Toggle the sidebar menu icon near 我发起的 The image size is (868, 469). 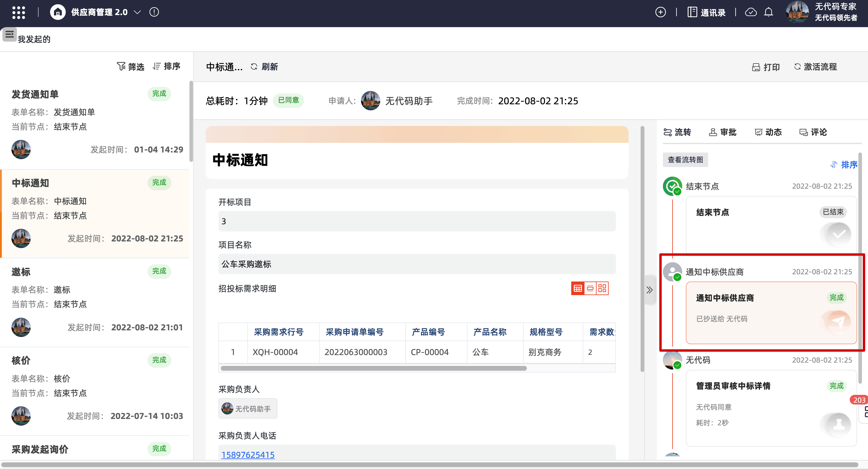tap(9, 34)
